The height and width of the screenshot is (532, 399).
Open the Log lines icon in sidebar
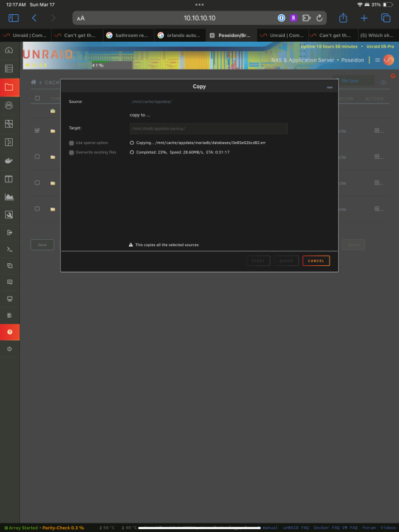pos(9,315)
